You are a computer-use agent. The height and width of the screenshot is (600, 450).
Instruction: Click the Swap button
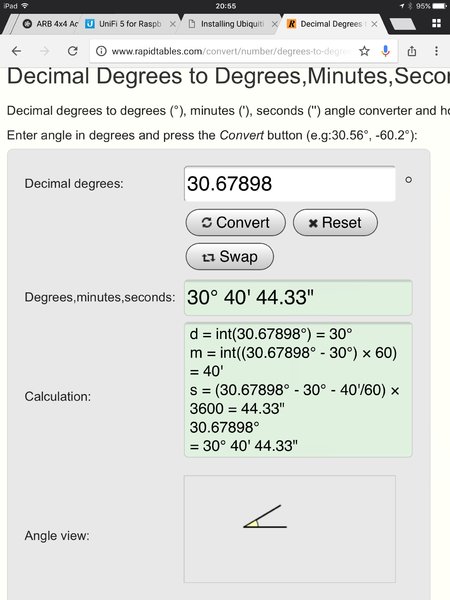coord(230,256)
